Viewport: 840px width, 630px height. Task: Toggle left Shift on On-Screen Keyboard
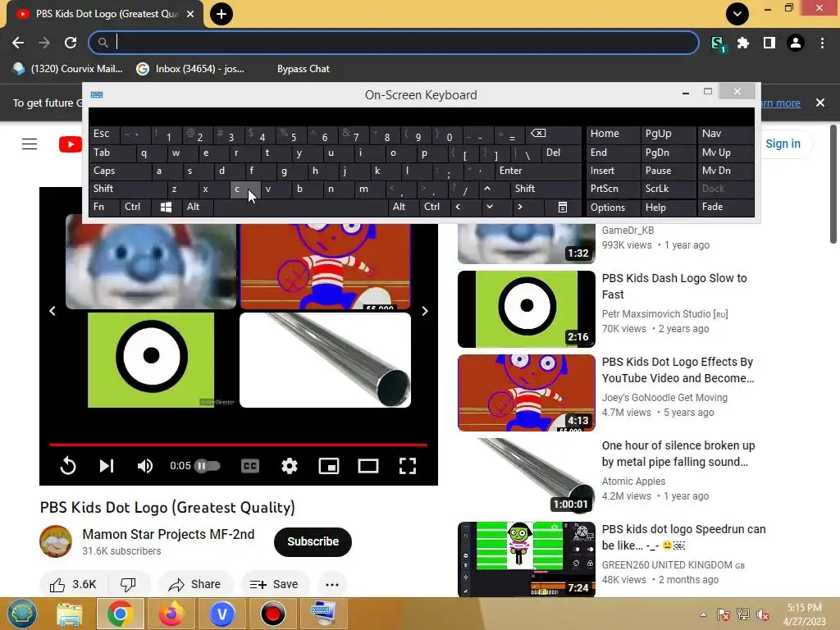coord(128,189)
